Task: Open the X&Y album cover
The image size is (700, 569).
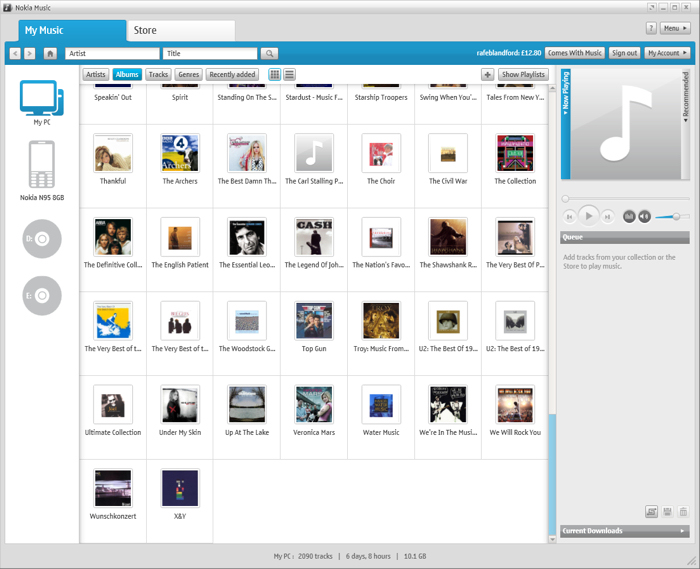Action: (x=180, y=488)
